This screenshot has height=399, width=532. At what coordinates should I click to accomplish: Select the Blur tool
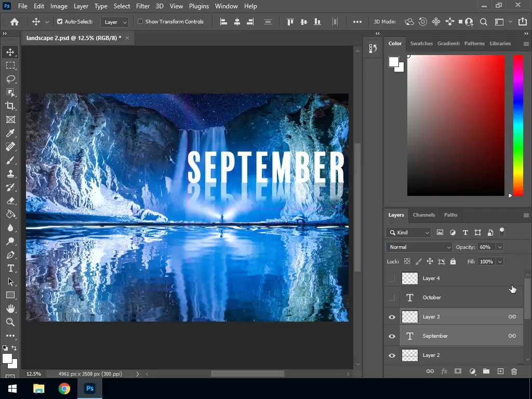click(x=10, y=228)
